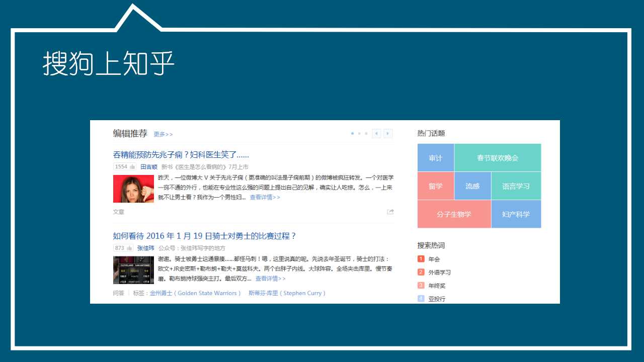Click 查看详情>> for the 子痫 article
The width and height of the screenshot is (644, 362).
[265, 198]
